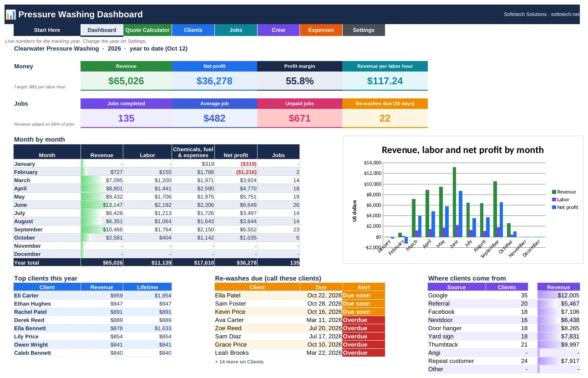Image resolution: width=588 pixels, height=378 pixels.
Task: Select Ella Patel in re-washes list
Action: 257,296
